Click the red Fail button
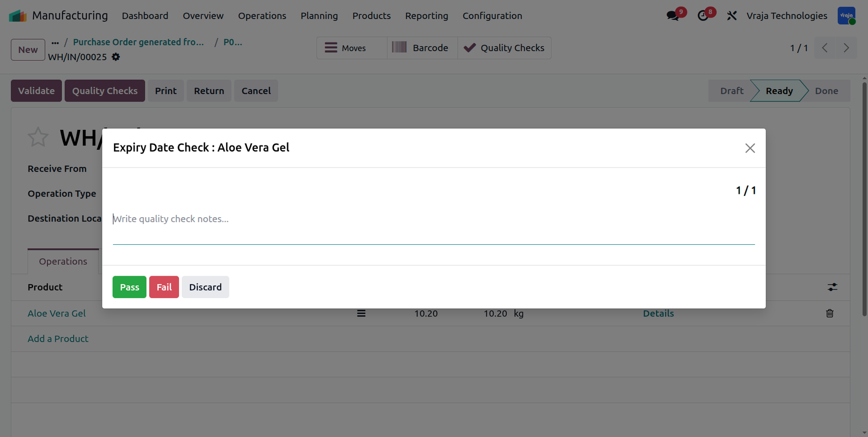 [164, 287]
